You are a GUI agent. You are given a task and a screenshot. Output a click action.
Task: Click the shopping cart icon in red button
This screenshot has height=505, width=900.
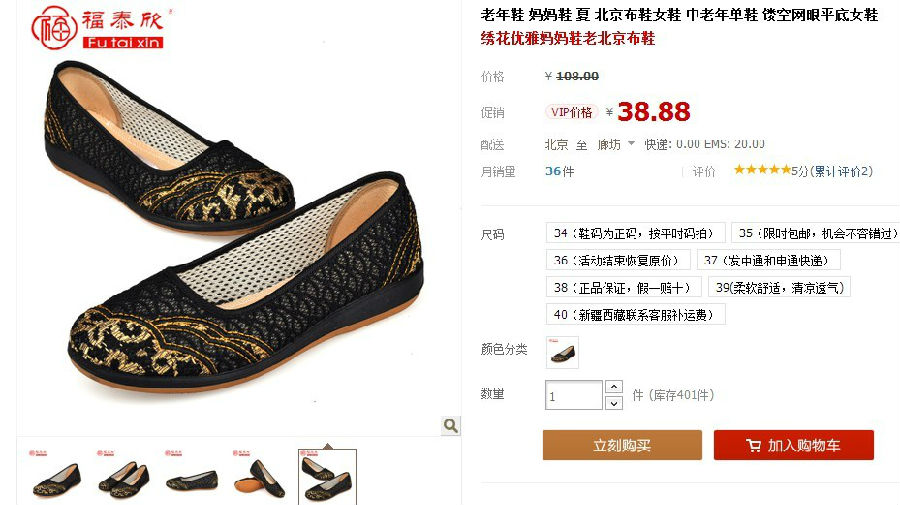[753, 445]
